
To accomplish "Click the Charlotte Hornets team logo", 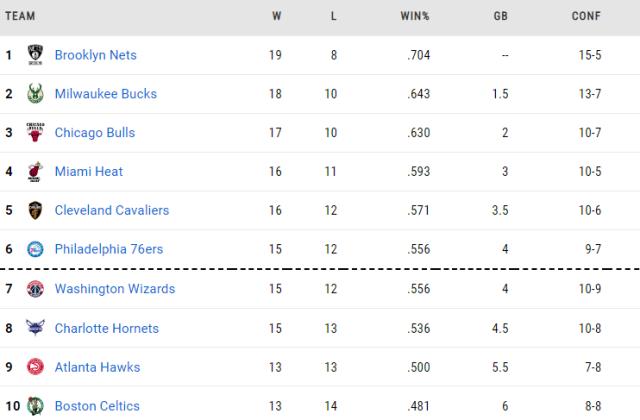I will coord(36,328).
